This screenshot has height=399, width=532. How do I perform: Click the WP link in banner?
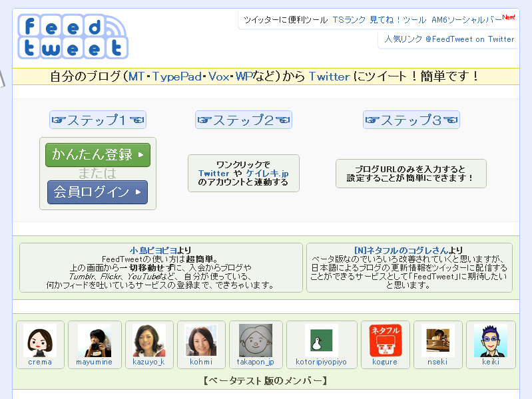coord(245,76)
